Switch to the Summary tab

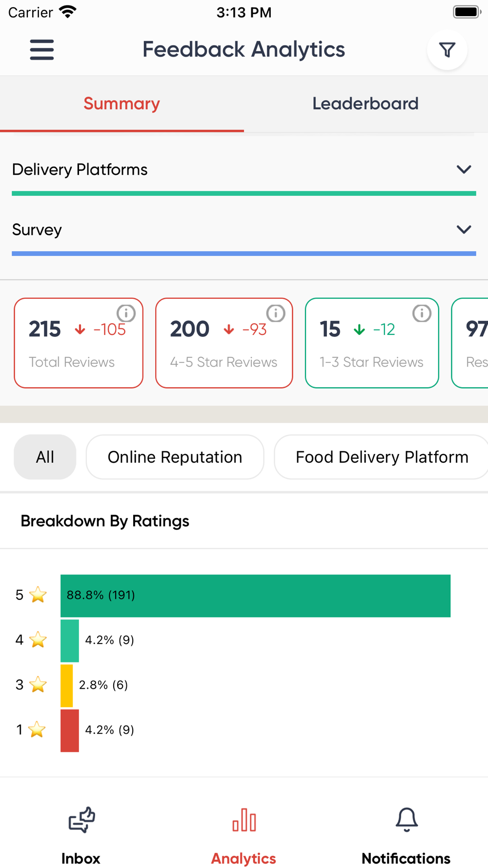coord(122,103)
